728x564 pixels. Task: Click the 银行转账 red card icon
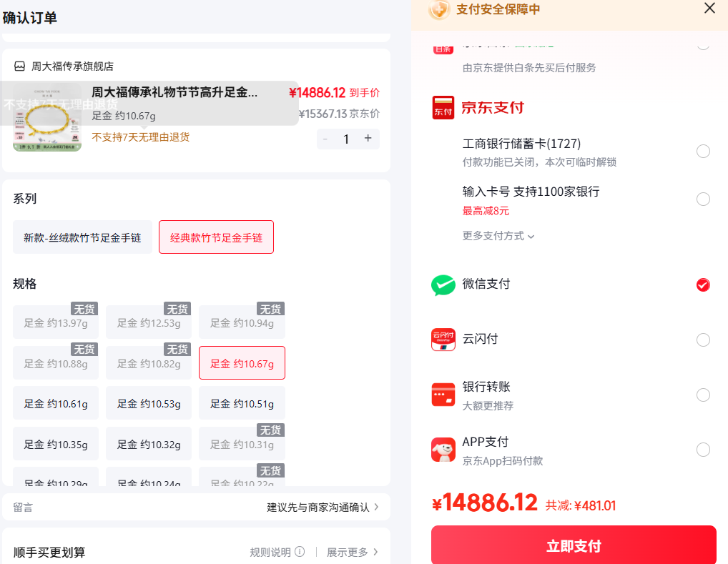click(x=443, y=395)
